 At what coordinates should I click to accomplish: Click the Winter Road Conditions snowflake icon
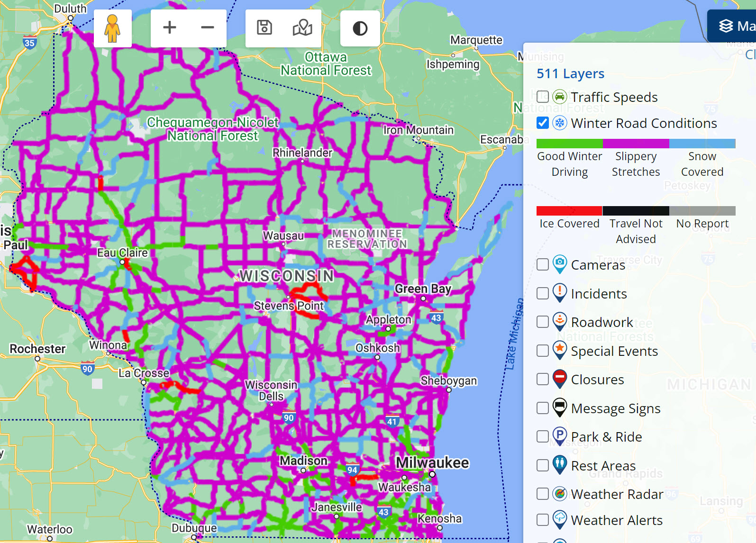tap(560, 123)
